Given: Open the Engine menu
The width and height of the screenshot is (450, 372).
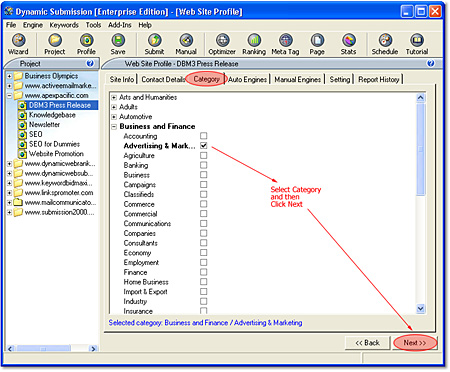Looking at the screenshot, I should (33, 25).
